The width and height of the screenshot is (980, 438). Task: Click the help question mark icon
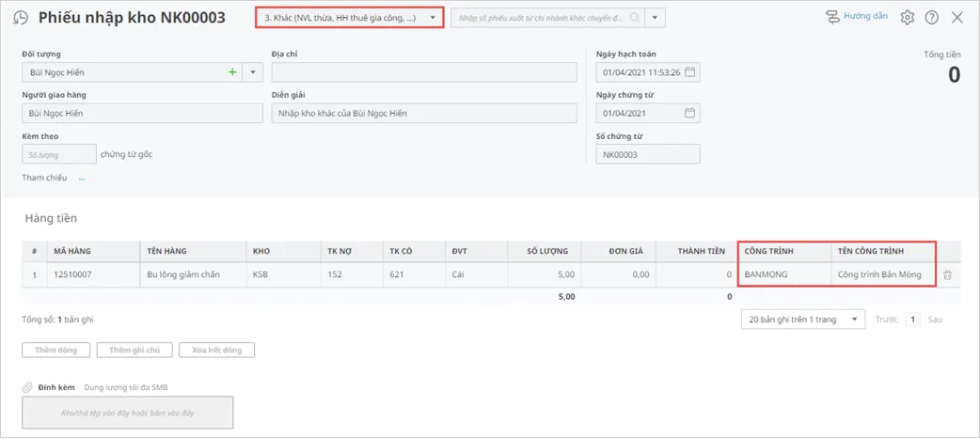(931, 18)
